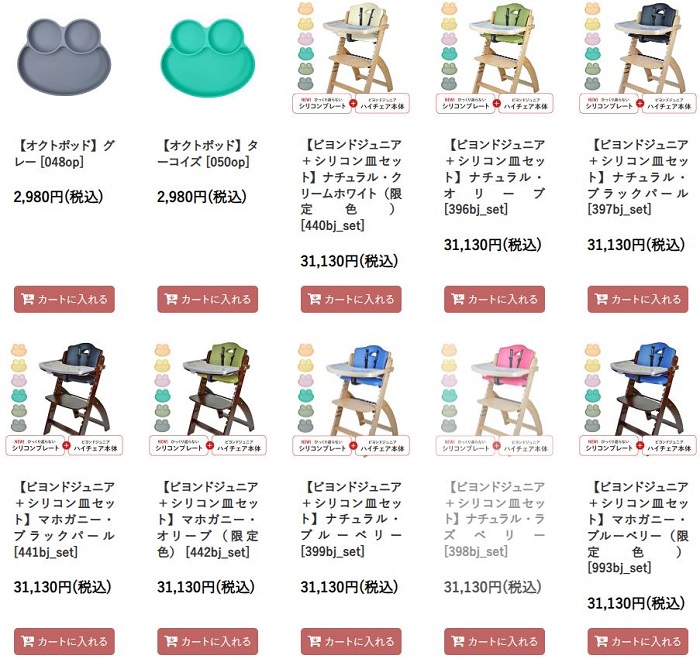The height and width of the screenshot is (669, 700).
Task: Open product title link for 050op turquoise
Action: click(x=208, y=153)
